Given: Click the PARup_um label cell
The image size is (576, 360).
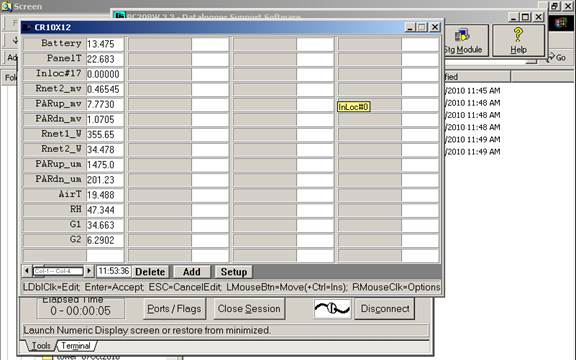Looking at the screenshot, I should click(x=55, y=164).
